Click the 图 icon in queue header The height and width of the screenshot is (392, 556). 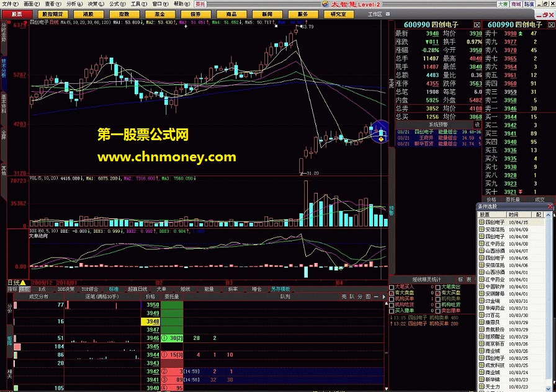point(368,296)
